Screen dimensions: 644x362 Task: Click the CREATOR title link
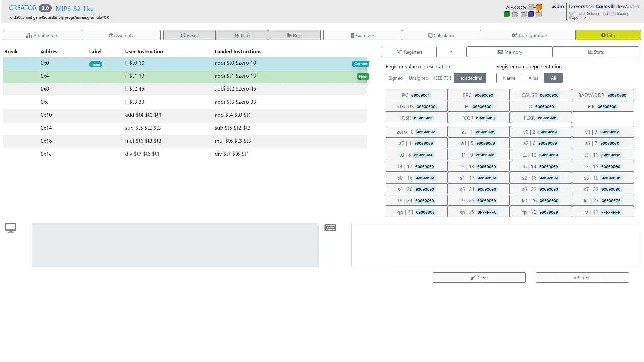23,8
